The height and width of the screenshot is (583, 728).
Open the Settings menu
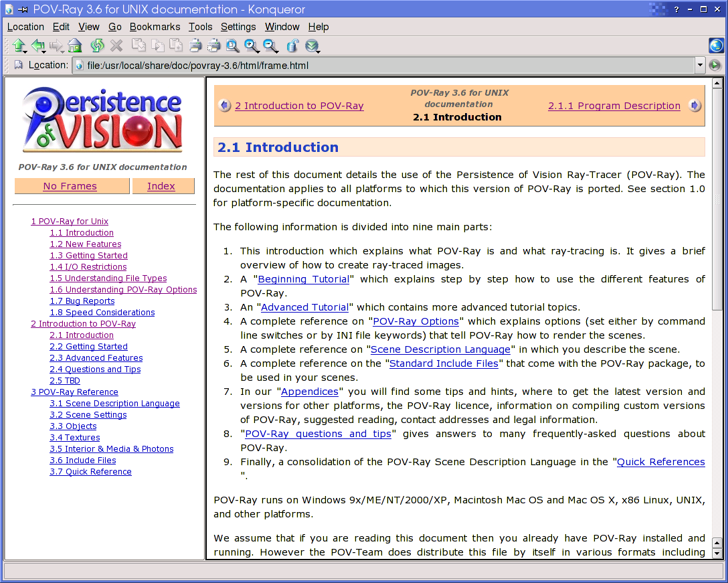[238, 27]
